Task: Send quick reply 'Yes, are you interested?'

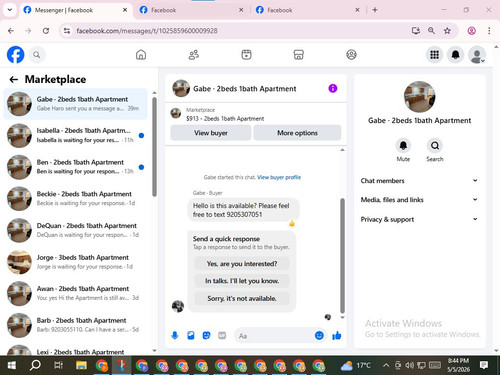Action: [242, 264]
